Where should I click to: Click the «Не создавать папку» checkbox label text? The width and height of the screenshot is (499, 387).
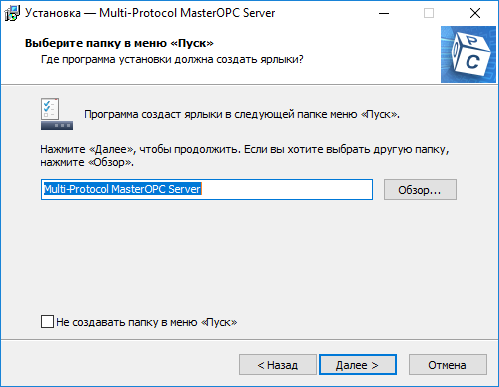[x=147, y=322]
